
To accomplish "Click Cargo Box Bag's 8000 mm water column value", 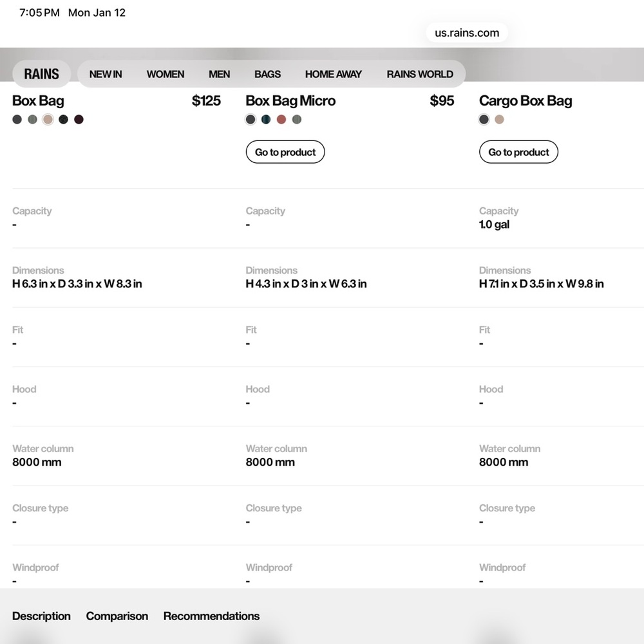I will pos(504,462).
